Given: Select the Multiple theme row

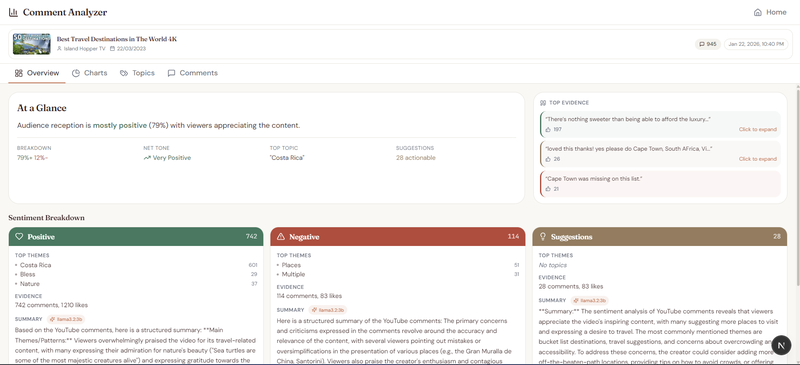Looking at the screenshot, I should tap(397, 274).
